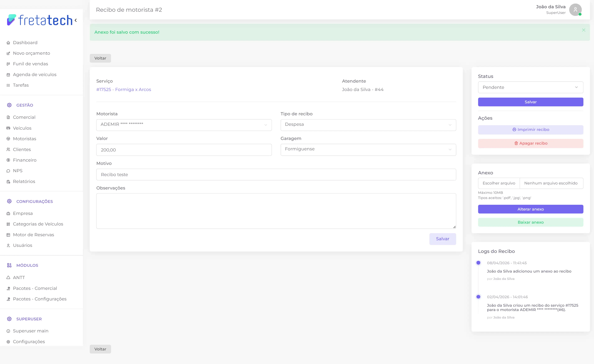Open Motoristas menu item
The image size is (594, 364).
point(25,139)
